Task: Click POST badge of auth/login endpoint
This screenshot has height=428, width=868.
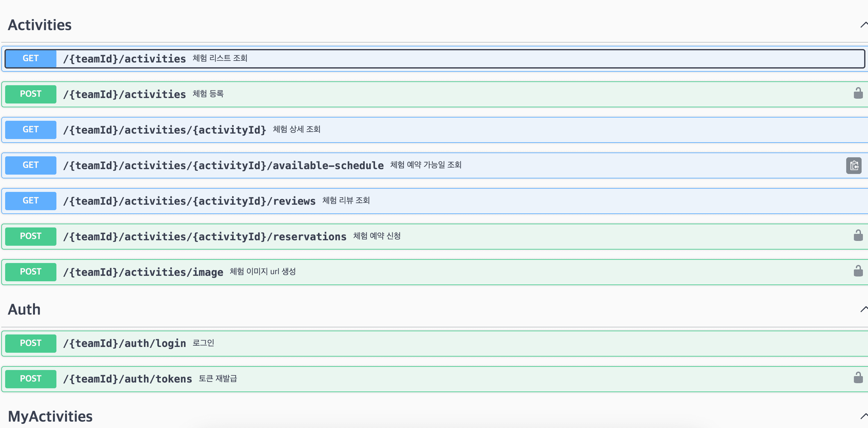Action: (31, 343)
